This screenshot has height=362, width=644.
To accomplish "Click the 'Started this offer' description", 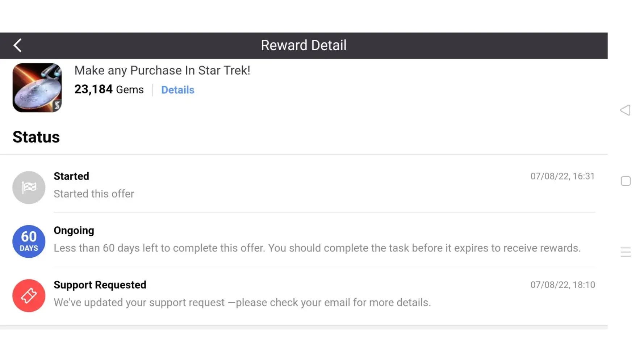I will (94, 194).
